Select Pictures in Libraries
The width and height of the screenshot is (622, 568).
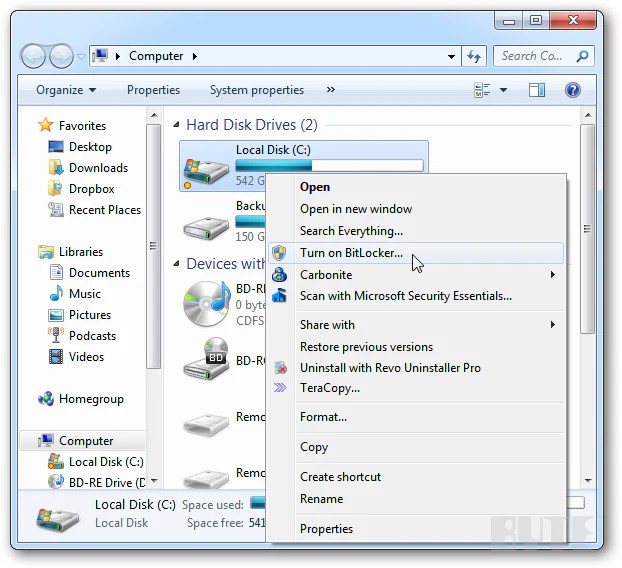90,315
